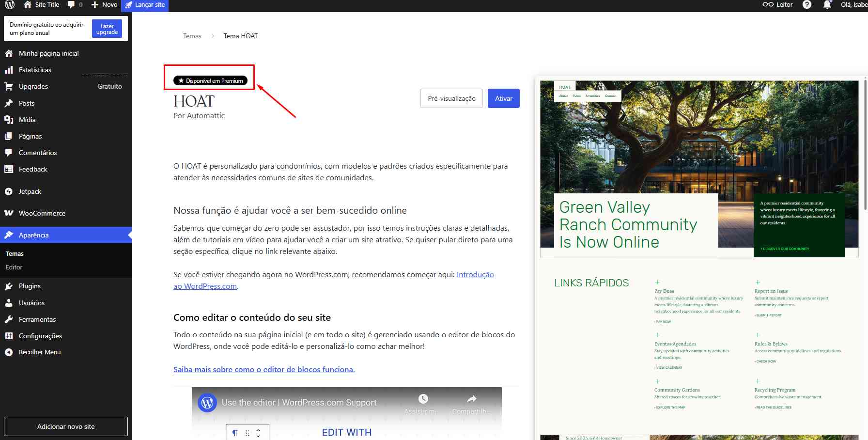Click LINKS RÁPIDOS heading in preview
The height and width of the screenshot is (440, 868).
(x=591, y=283)
